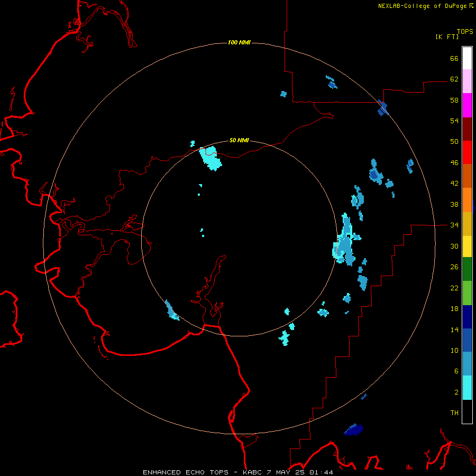Click the legend value 34
This screenshot has height=476, width=476.
tap(454, 225)
